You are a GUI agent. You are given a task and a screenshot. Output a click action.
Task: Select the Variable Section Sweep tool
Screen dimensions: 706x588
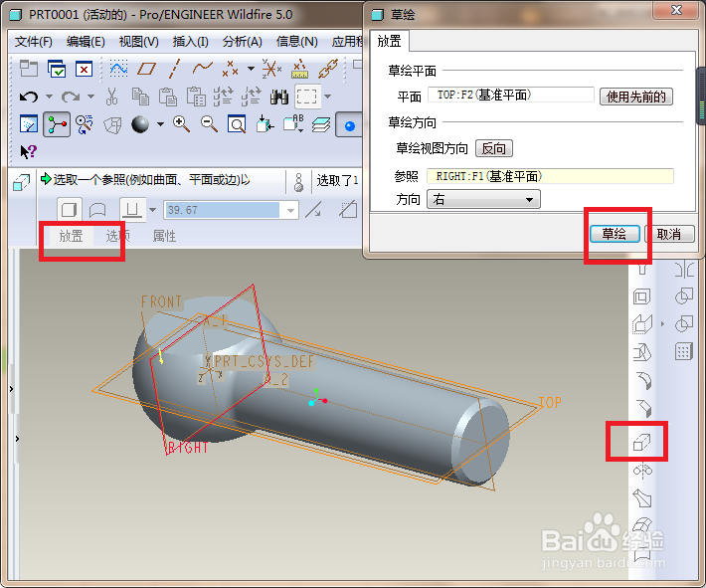pos(642,498)
